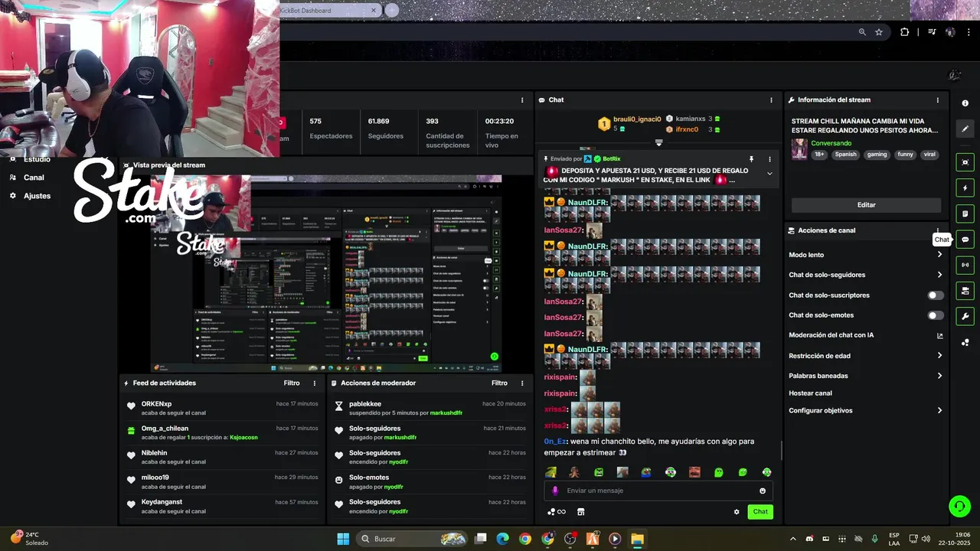980x551 pixels.
Task: Open Acciones de moderador three-dot menu
Action: point(522,383)
